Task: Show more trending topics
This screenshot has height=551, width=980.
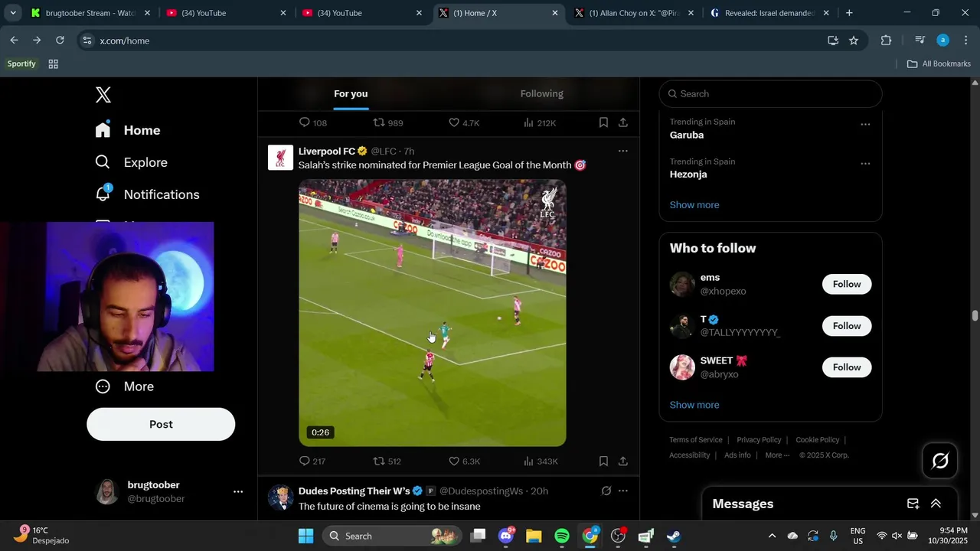Action: point(694,205)
